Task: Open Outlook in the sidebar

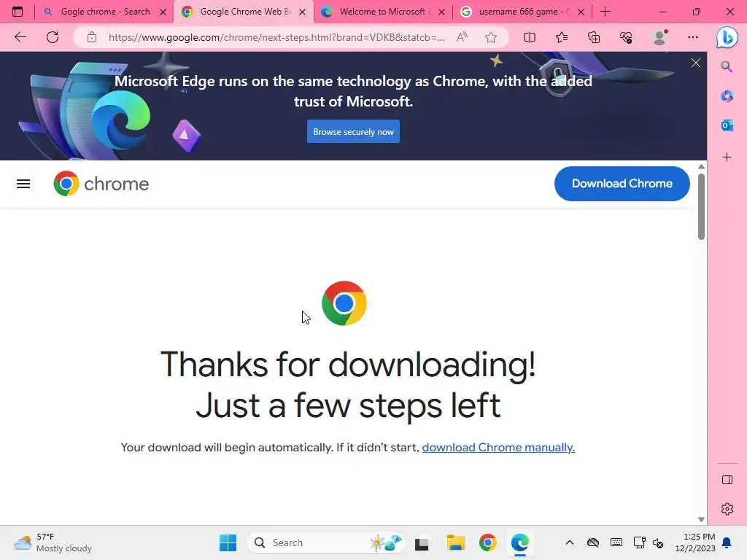Action: [x=727, y=125]
